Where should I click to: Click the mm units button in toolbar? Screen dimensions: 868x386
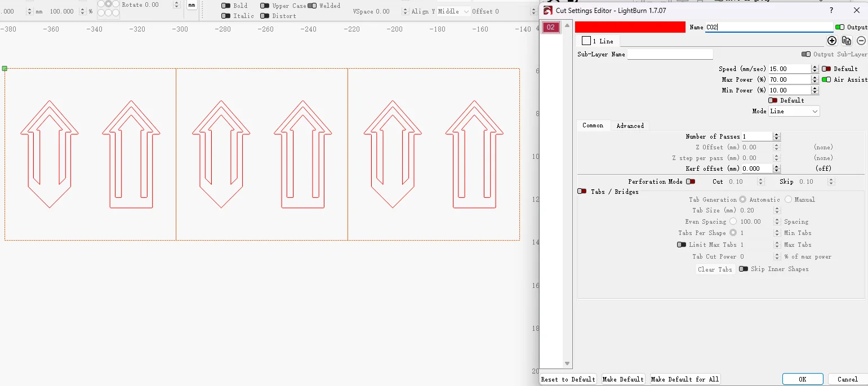click(x=192, y=5)
